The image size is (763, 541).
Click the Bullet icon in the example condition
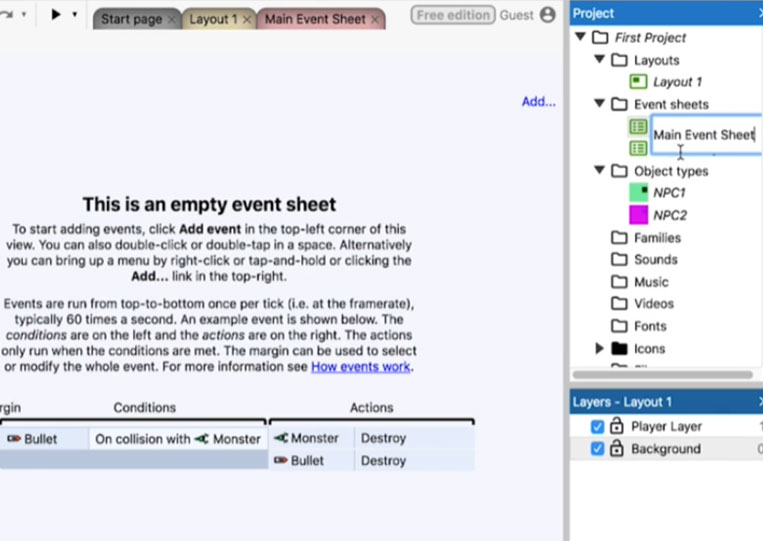[14, 439]
